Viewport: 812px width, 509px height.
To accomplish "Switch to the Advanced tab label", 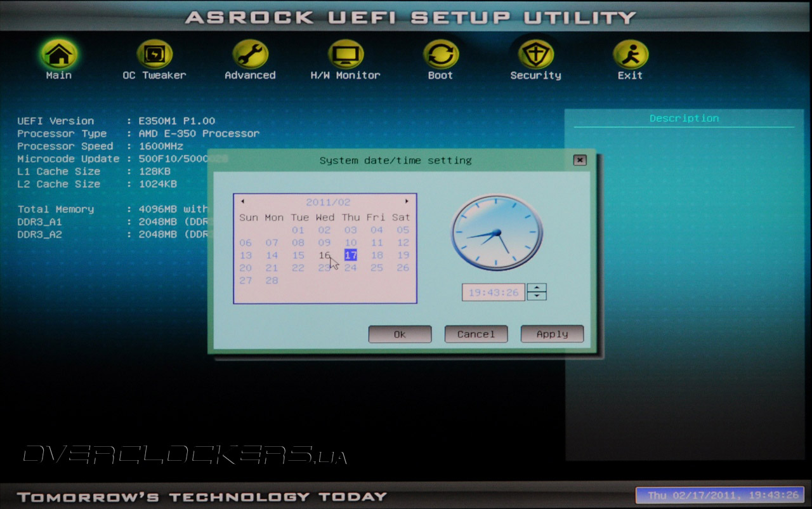I will 250,76.
